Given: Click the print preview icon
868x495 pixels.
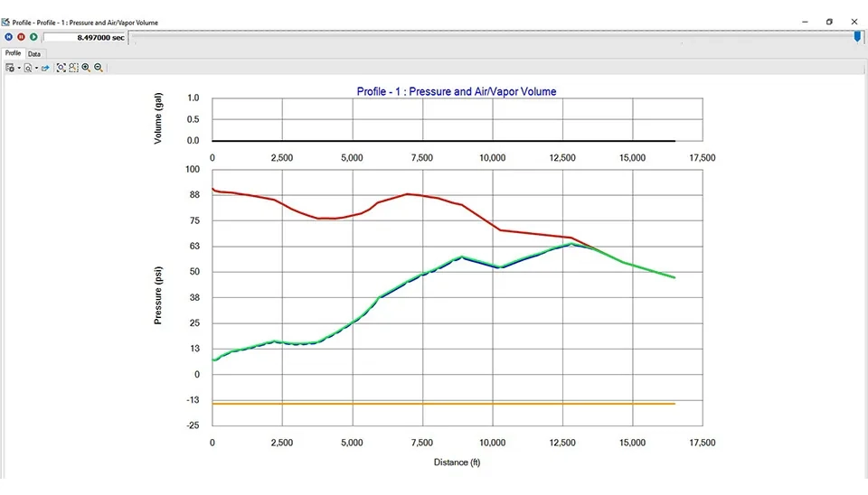Looking at the screenshot, I should pyautogui.click(x=29, y=68).
